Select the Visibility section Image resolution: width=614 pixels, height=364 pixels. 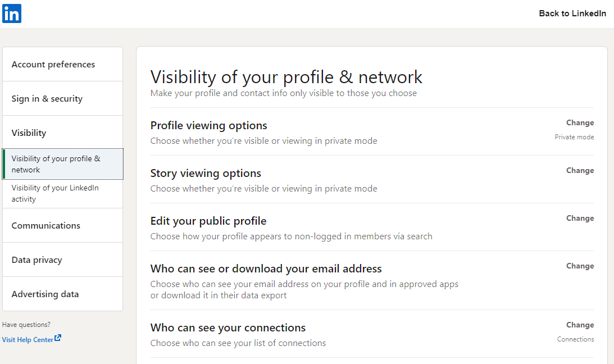29,133
